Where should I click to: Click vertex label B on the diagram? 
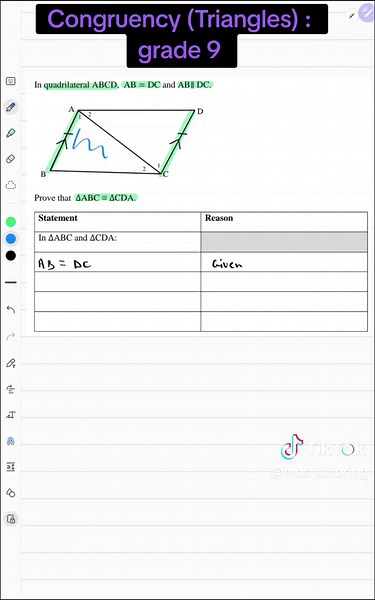pos(43,174)
